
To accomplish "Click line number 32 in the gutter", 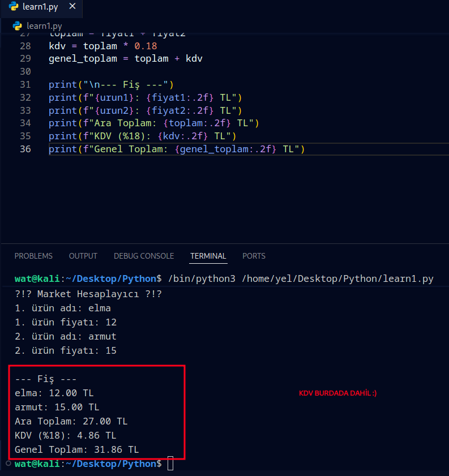I will [25, 98].
